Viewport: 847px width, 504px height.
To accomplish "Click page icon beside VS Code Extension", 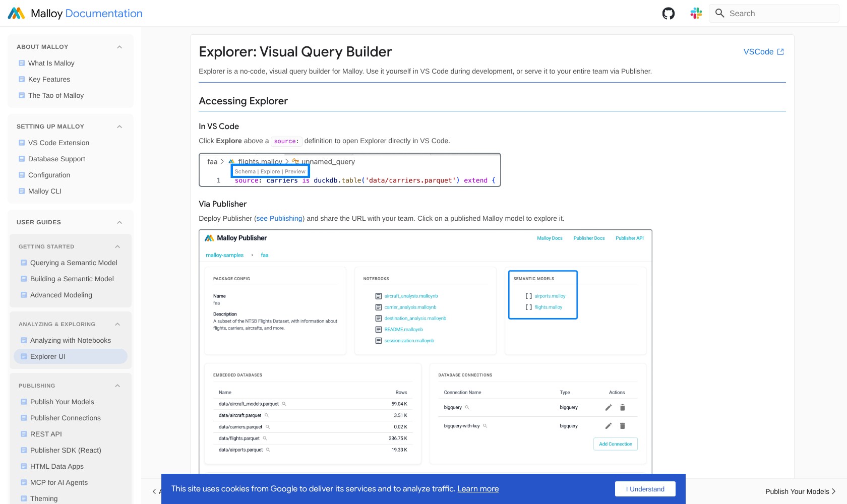I will click(x=22, y=143).
